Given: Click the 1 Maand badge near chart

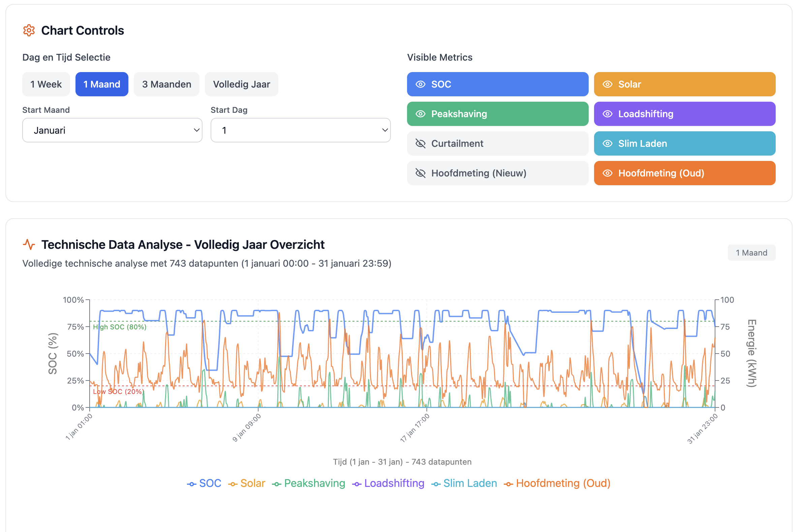Looking at the screenshot, I should point(751,253).
